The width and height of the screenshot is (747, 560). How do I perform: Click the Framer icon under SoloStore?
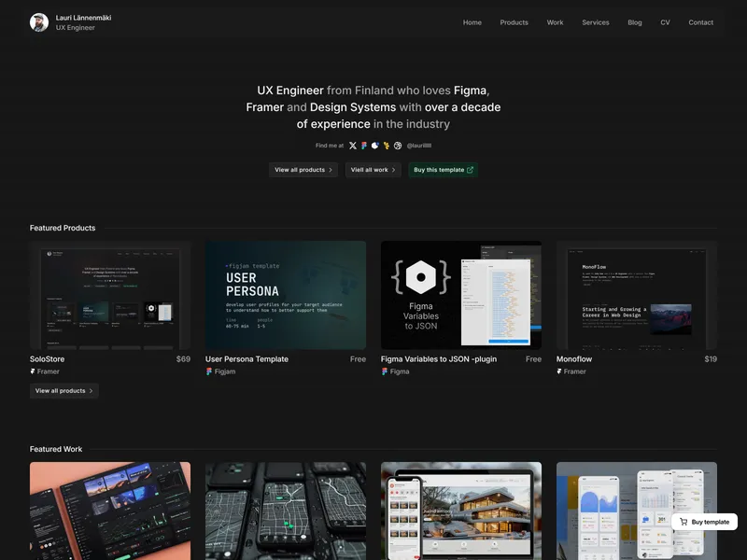[x=33, y=371]
